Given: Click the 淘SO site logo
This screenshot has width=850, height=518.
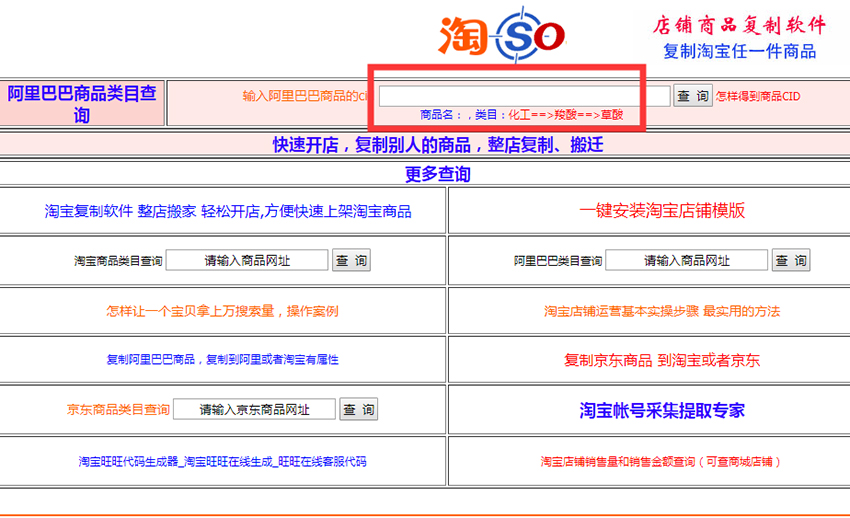Looking at the screenshot, I should [x=502, y=35].
